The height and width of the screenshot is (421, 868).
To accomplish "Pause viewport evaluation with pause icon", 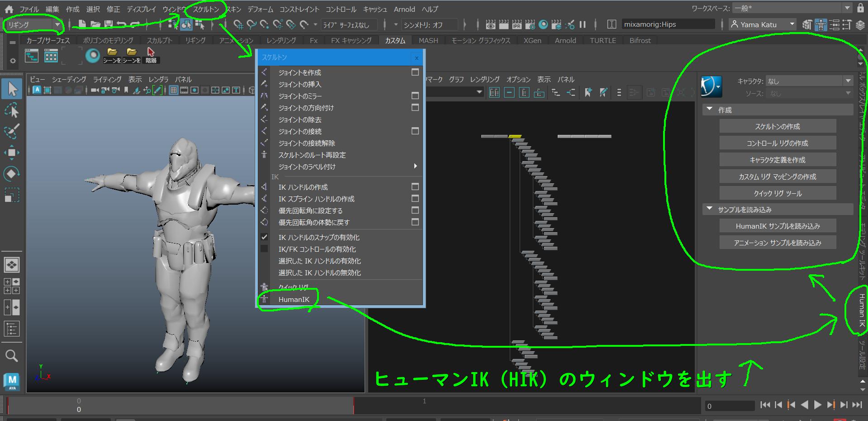I will point(583,24).
